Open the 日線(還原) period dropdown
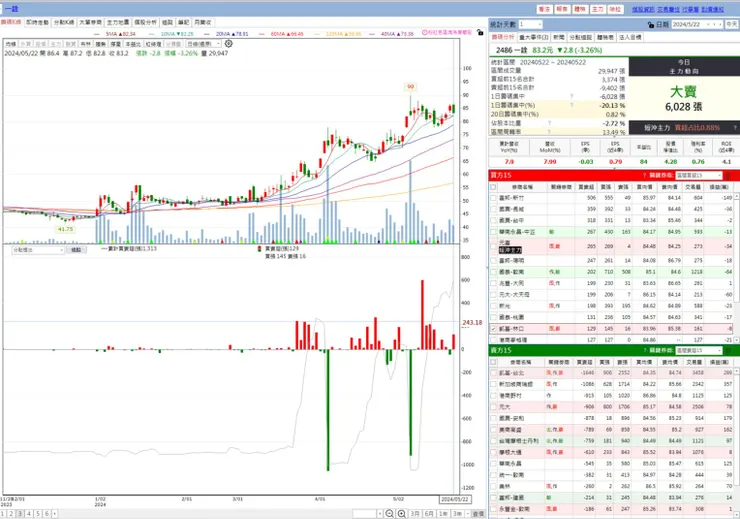The width and height of the screenshot is (740, 519). [x=203, y=44]
